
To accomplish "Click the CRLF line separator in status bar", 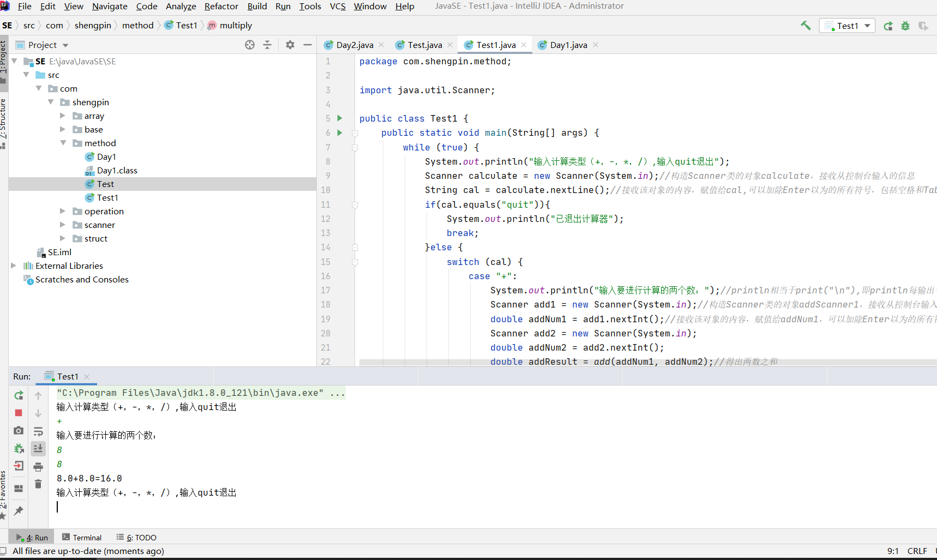I will pyautogui.click(x=917, y=551).
